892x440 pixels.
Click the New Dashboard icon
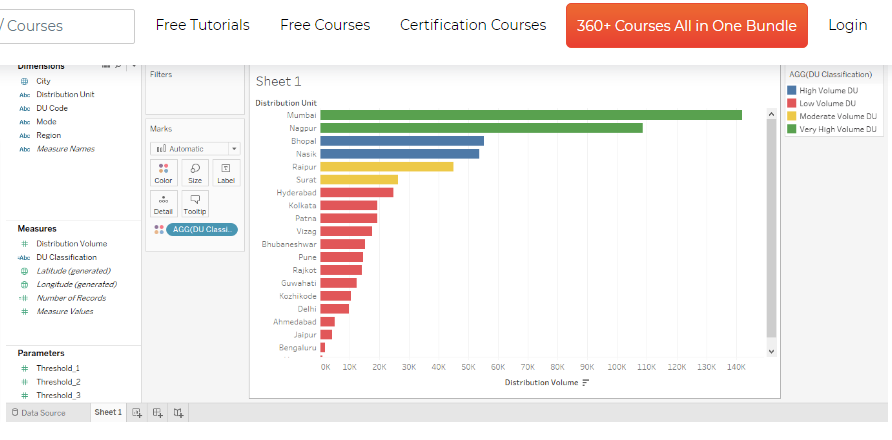[x=158, y=413]
